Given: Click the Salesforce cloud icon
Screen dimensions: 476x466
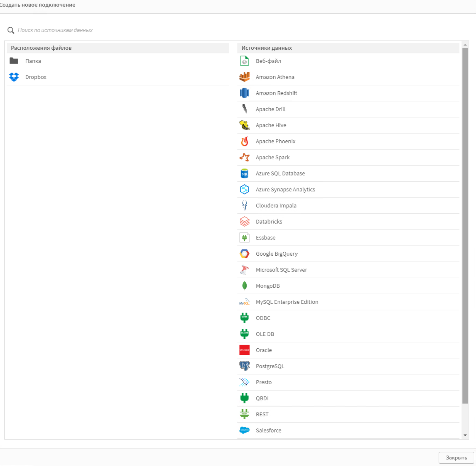Looking at the screenshot, I should (244, 430).
